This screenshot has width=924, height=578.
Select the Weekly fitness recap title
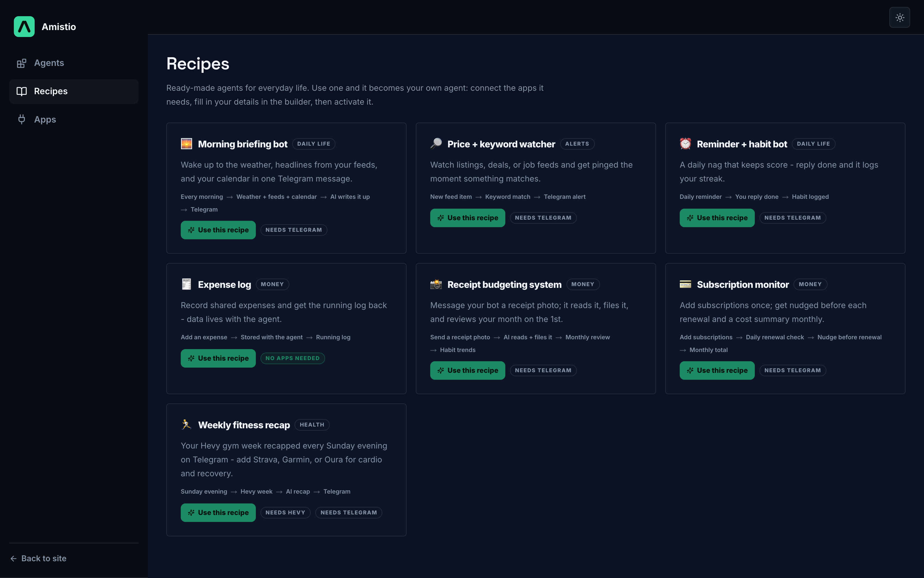(244, 425)
